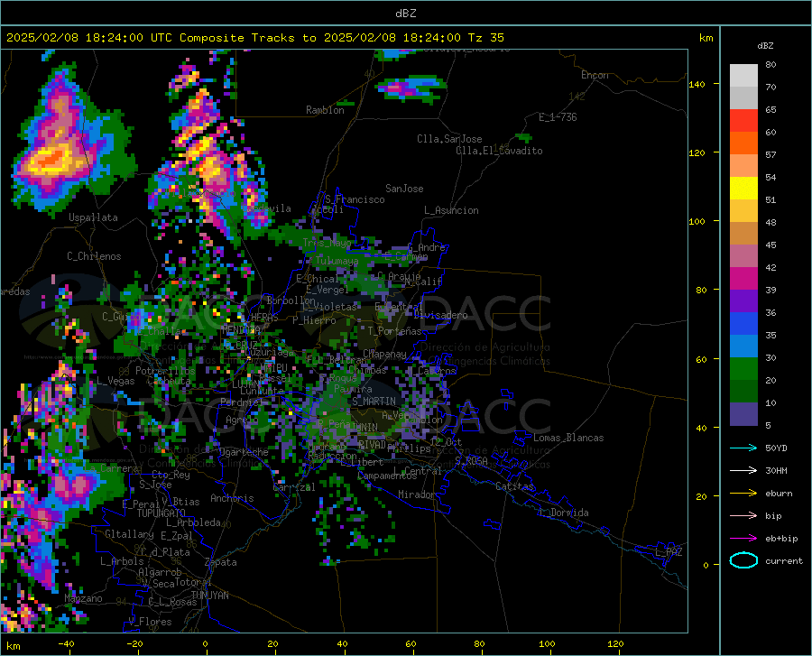Click the V_Flores map label

[x=150, y=622]
